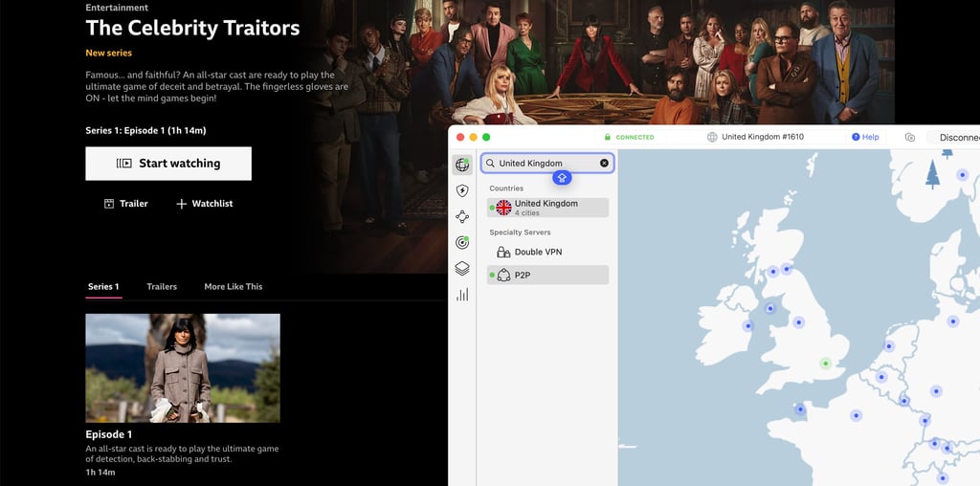This screenshot has width=980, height=486.
Task: Open the Episode 1 title link
Action: tap(109, 434)
